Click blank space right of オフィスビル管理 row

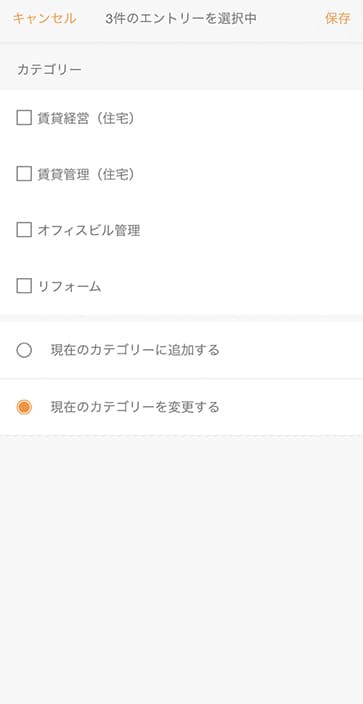(x=252, y=230)
